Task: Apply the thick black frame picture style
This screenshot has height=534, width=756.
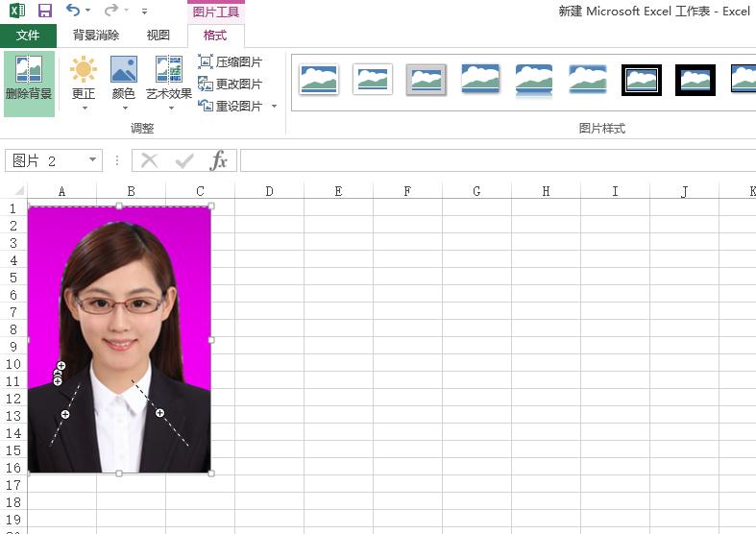Action: tap(642, 80)
